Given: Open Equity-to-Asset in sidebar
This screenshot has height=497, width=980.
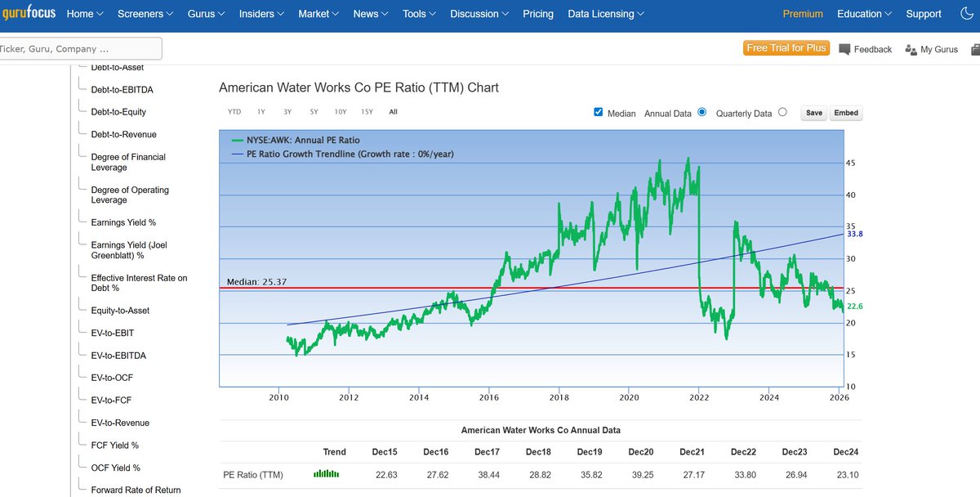Looking at the screenshot, I should coord(120,311).
